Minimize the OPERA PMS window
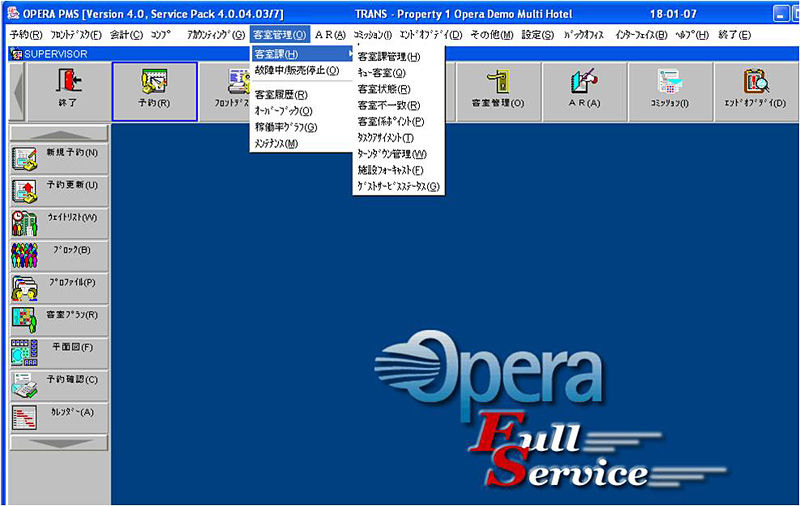Viewport: 800px width, 506px height. coord(781,14)
